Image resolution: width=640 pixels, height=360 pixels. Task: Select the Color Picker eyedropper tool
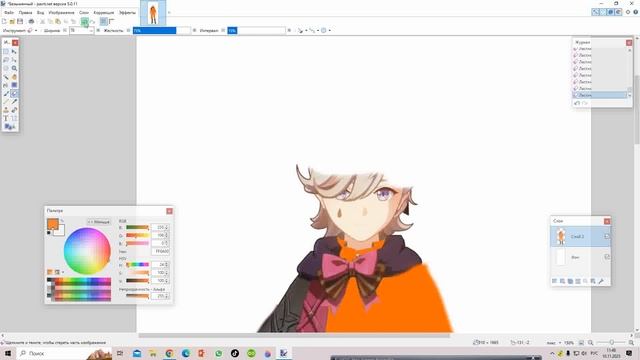tap(14, 102)
